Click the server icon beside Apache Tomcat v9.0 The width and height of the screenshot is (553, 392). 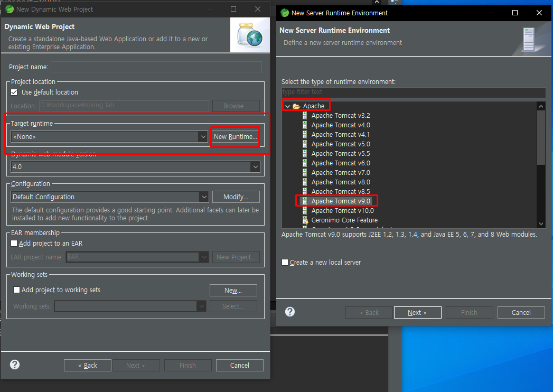point(305,201)
